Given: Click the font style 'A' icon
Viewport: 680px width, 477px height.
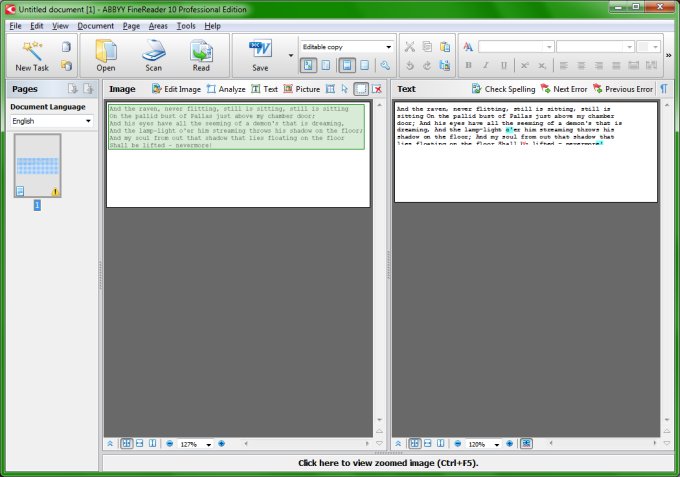Looking at the screenshot, I should [468, 46].
